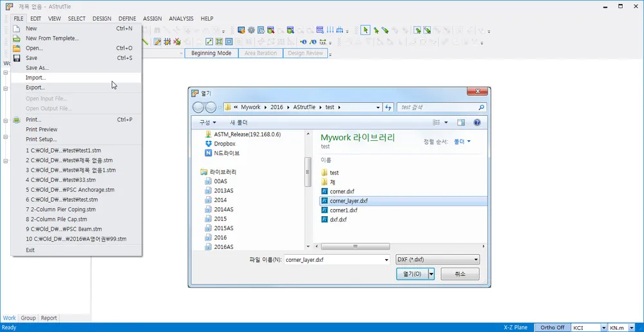
Task: Select the corner.dxf file
Action: pos(342,191)
